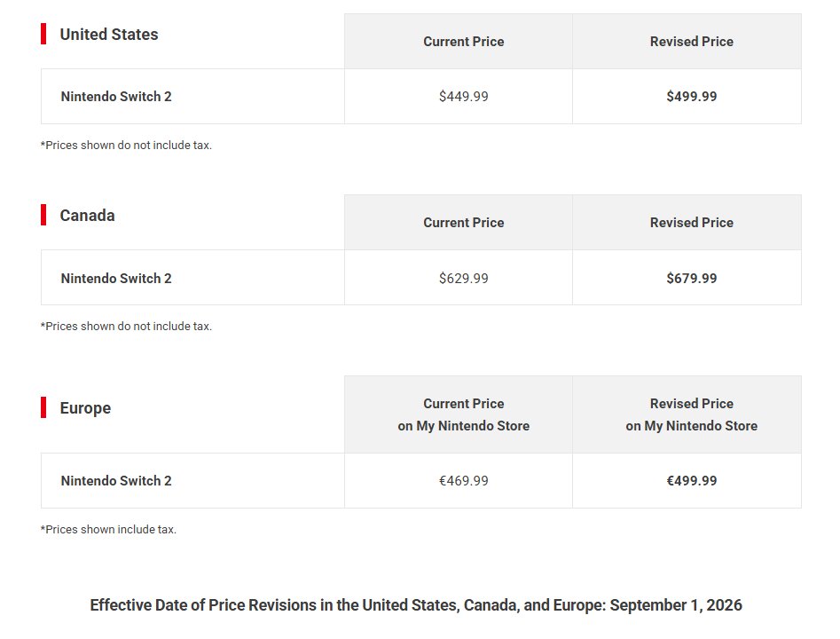Click Nintendo Switch 2 in United States table
This screenshot has height=639, width=840.
116,97
